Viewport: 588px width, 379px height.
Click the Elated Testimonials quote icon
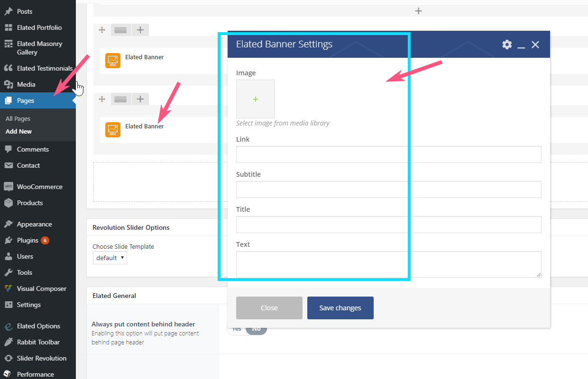(x=9, y=68)
